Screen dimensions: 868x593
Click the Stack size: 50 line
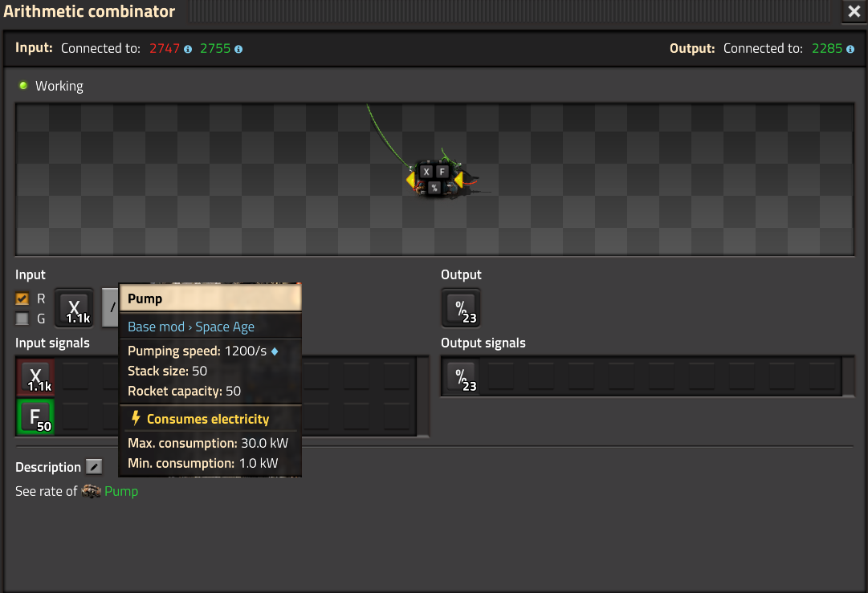coord(167,371)
